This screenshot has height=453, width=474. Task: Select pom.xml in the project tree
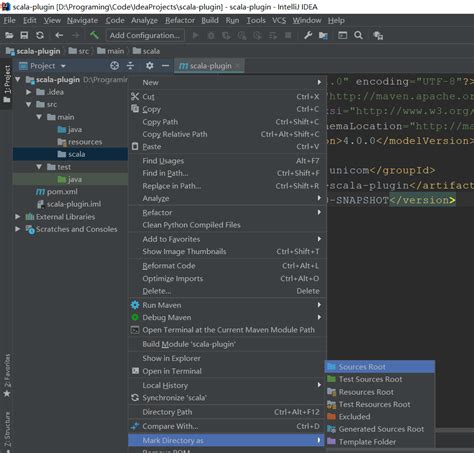[x=62, y=192]
